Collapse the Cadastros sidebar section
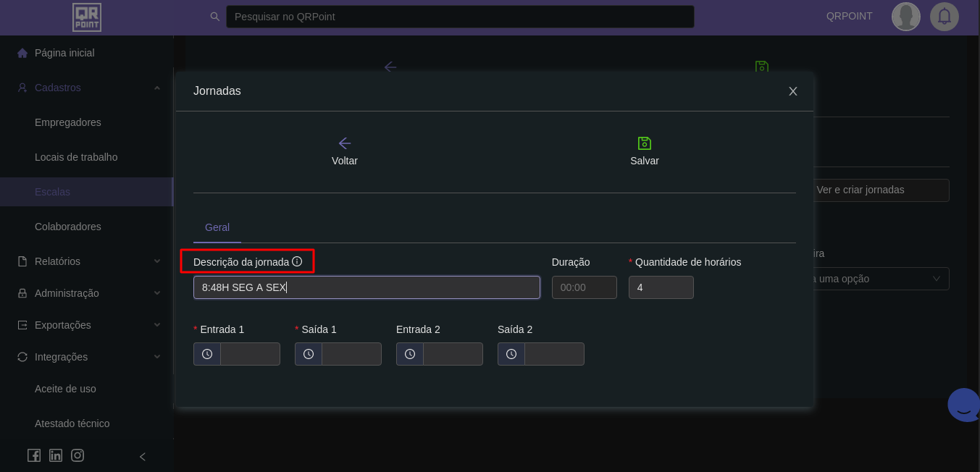The width and height of the screenshot is (980, 472). pos(156,88)
